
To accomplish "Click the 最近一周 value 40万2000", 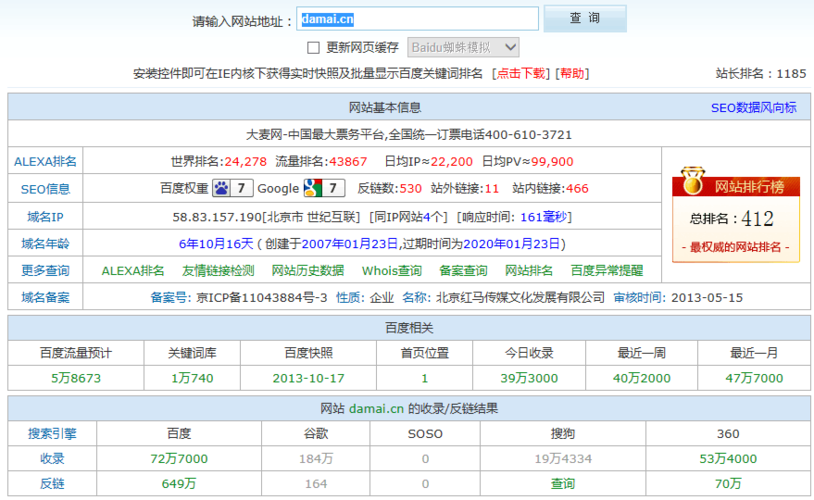I will coord(642,378).
